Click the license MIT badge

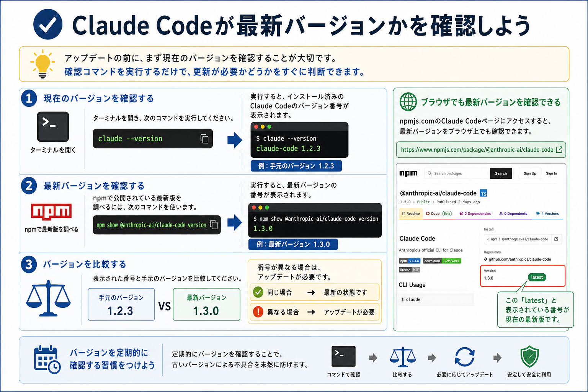click(x=410, y=269)
